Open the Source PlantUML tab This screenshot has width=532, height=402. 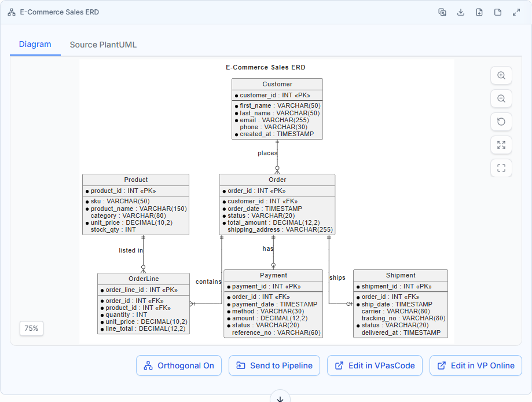103,45
